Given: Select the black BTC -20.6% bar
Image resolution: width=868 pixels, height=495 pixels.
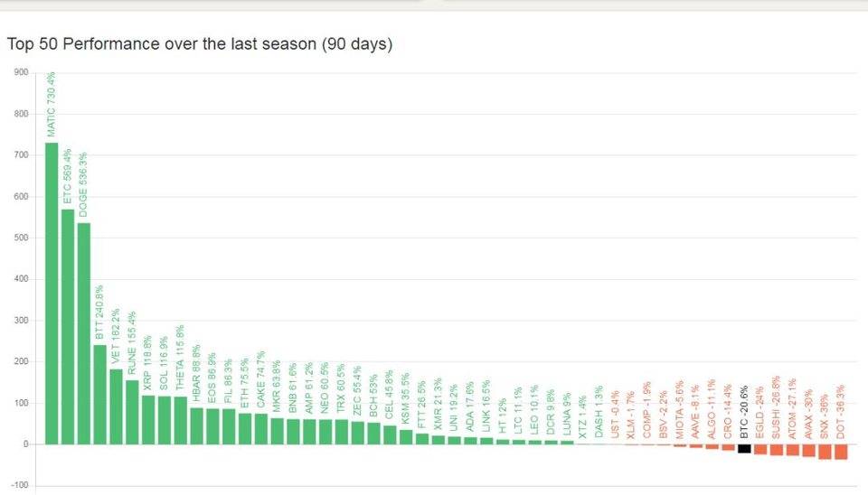Looking at the screenshot, I should [744, 449].
